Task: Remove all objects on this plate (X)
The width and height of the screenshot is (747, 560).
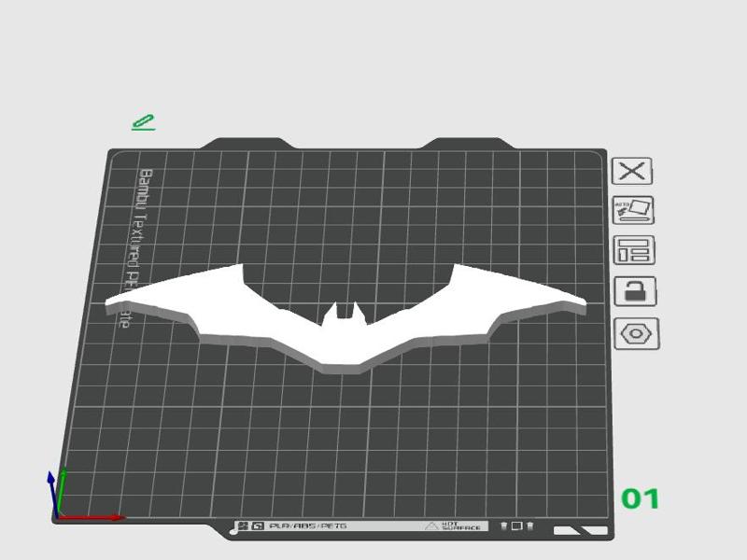Action: (x=632, y=171)
